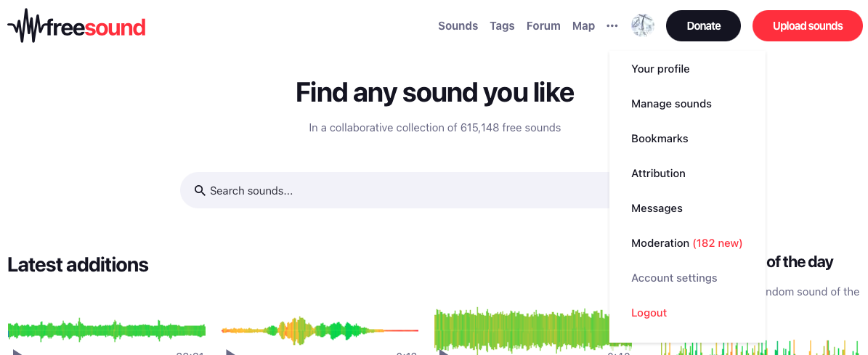Log out via the Logout entry
Screen dimensions: 868x355
coord(649,313)
